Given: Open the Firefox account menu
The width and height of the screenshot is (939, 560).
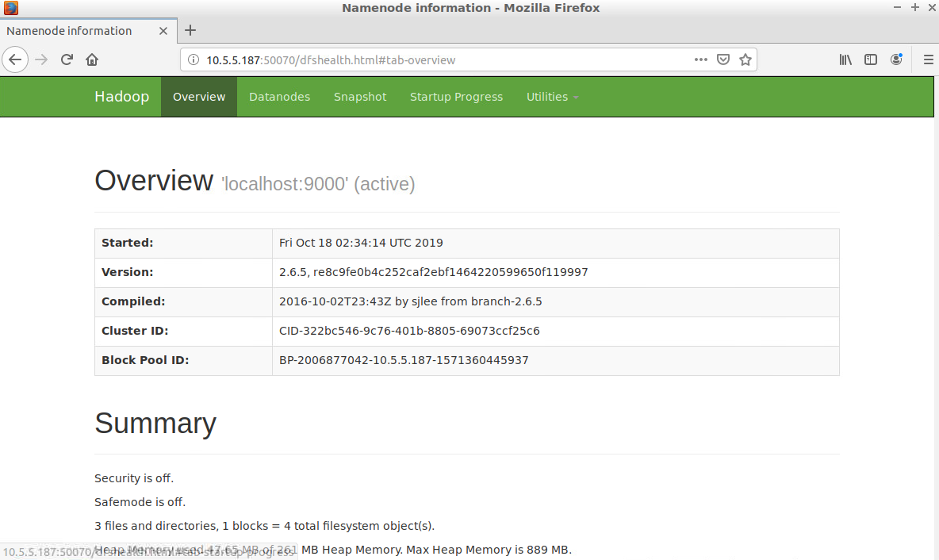Looking at the screenshot, I should click(x=896, y=60).
